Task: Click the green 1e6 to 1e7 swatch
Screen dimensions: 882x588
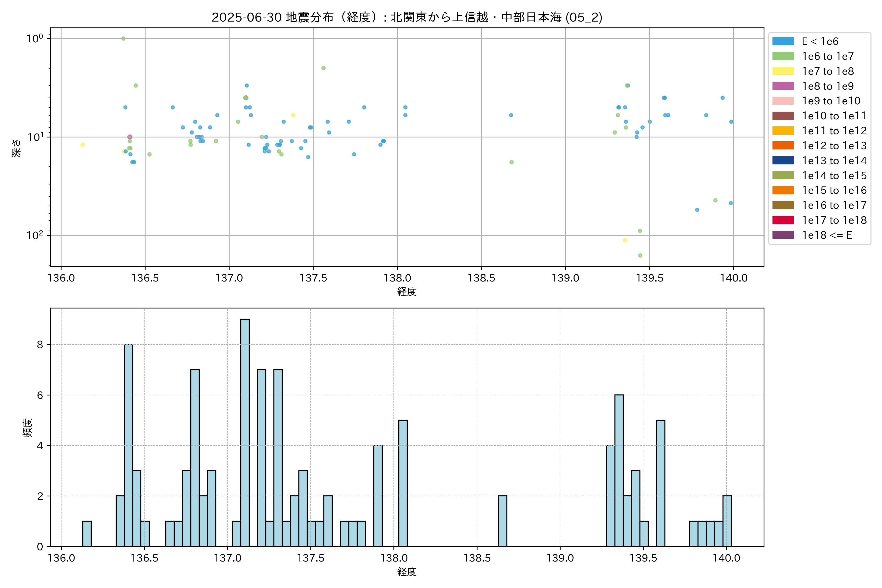Action: 783,56
